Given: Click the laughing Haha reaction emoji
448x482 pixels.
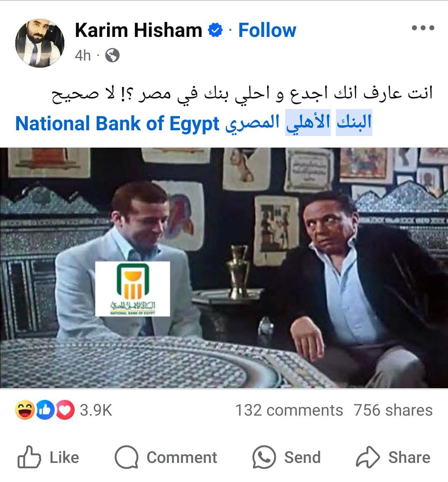Looking at the screenshot, I should (24, 410).
